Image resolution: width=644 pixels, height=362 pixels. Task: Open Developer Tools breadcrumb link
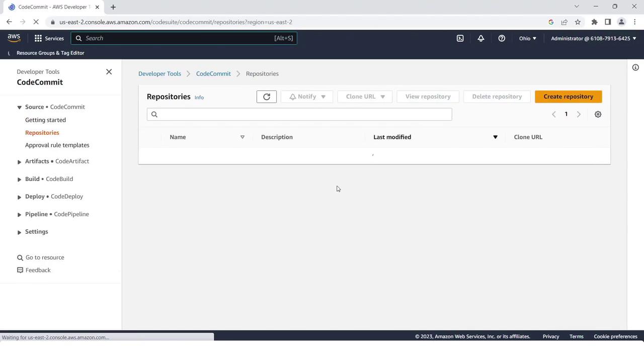point(159,73)
